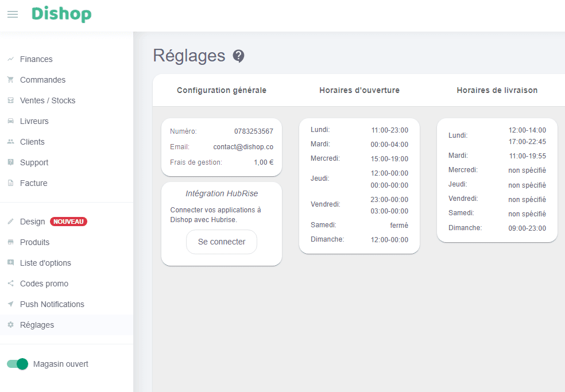Click the Design pencil icon
The width and height of the screenshot is (565, 392).
[x=11, y=222]
